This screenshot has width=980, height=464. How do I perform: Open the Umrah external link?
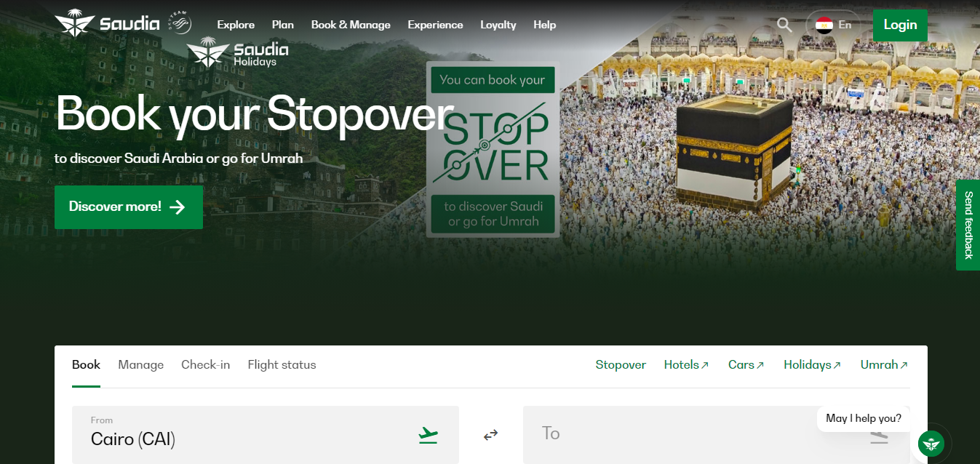[x=884, y=365]
